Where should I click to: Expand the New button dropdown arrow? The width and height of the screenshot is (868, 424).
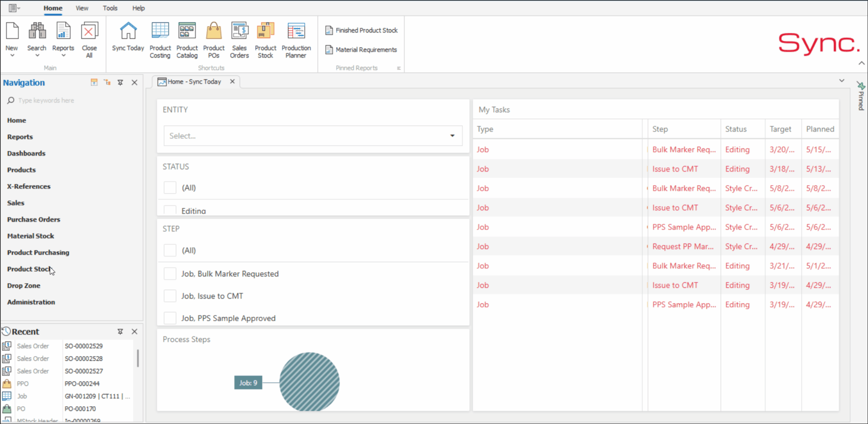[12, 56]
